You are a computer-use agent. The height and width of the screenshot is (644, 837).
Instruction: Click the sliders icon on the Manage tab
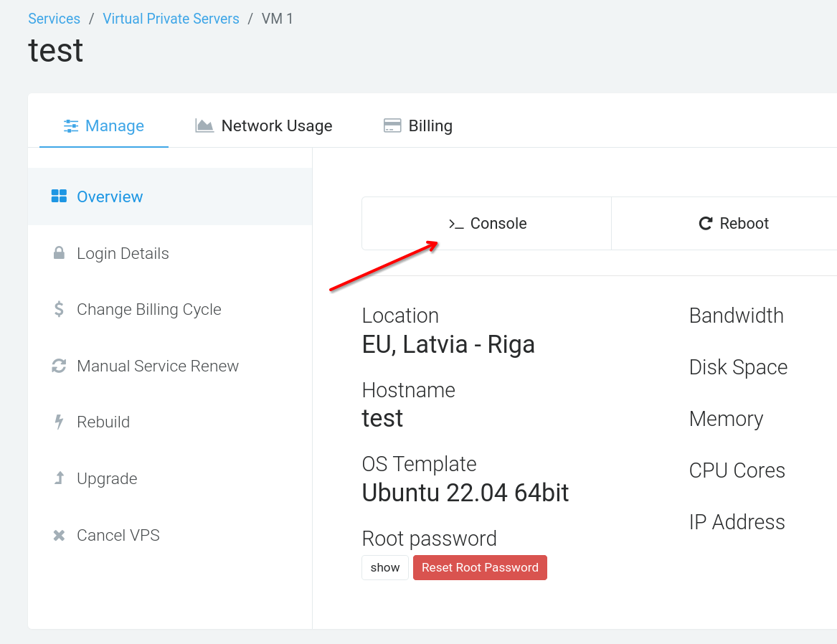click(70, 125)
